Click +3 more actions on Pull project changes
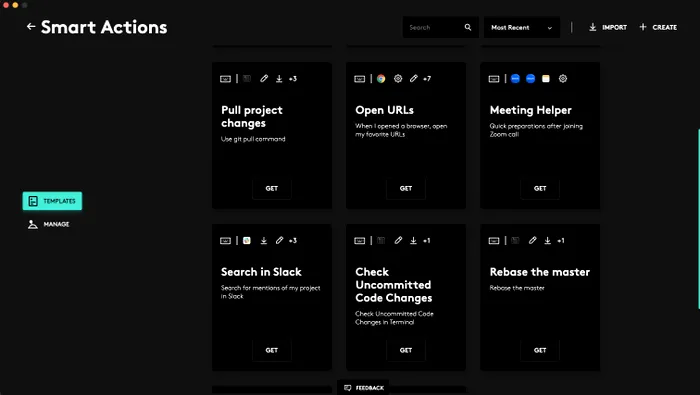Viewport: 700px width, 395px height. (x=293, y=79)
